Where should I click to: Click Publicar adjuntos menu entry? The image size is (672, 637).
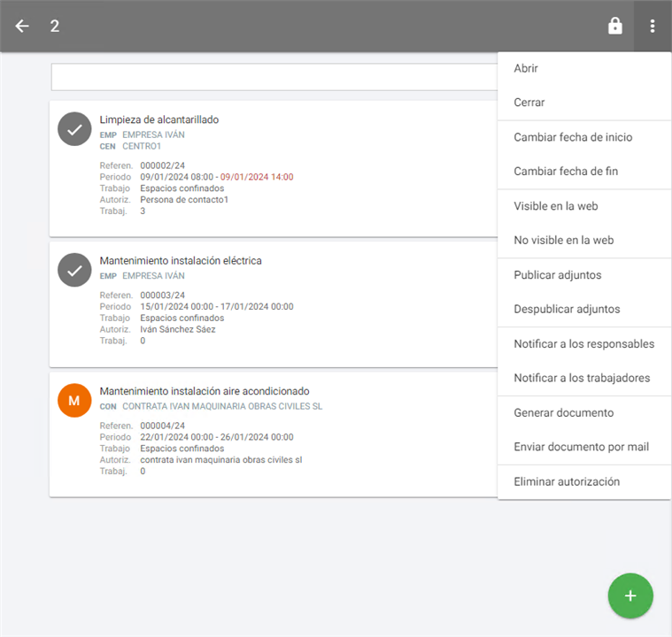[x=558, y=275]
